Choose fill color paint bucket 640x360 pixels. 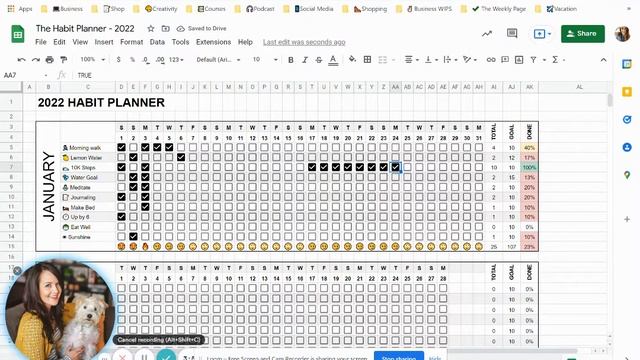point(352,60)
